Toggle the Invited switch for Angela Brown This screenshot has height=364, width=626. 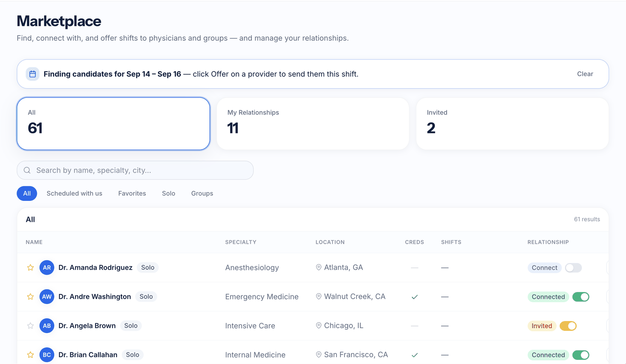(568, 326)
